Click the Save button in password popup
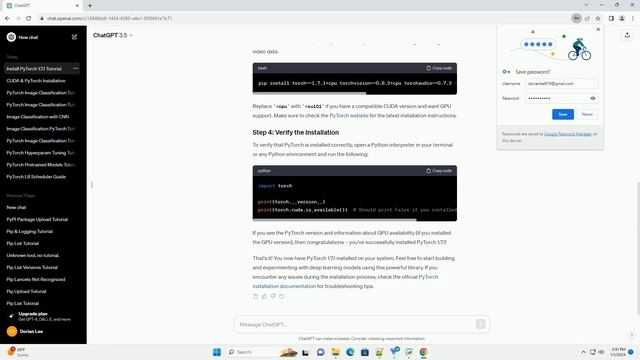This screenshot has width=640, height=360. coord(563,114)
